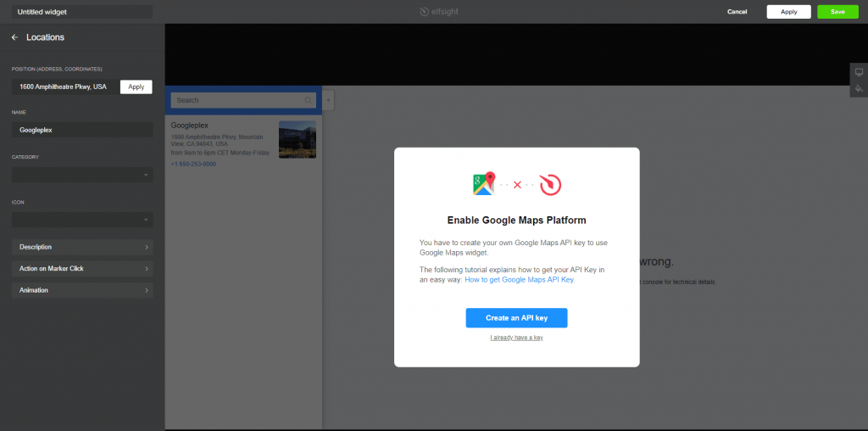Click the green Save button
Image resolution: width=868 pixels, height=431 pixels.
pos(837,12)
